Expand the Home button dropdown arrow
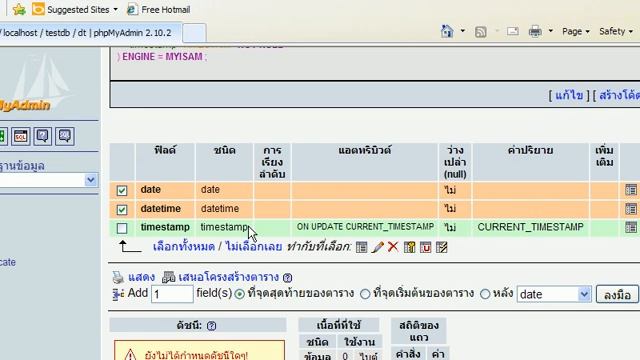 pyautogui.click(x=462, y=31)
